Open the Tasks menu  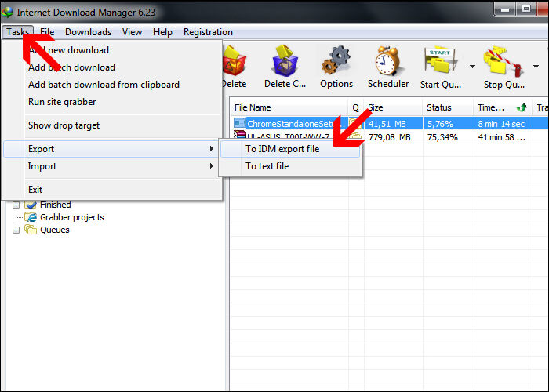tap(17, 32)
